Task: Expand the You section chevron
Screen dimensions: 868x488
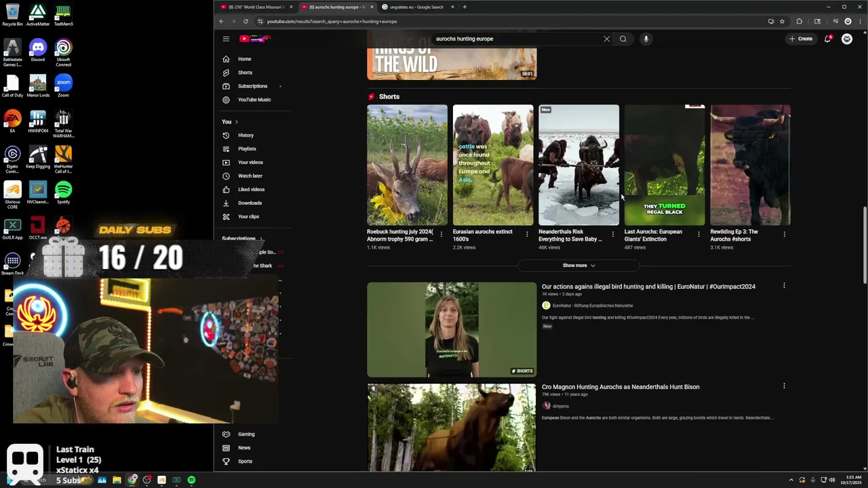Action: [x=236, y=121]
